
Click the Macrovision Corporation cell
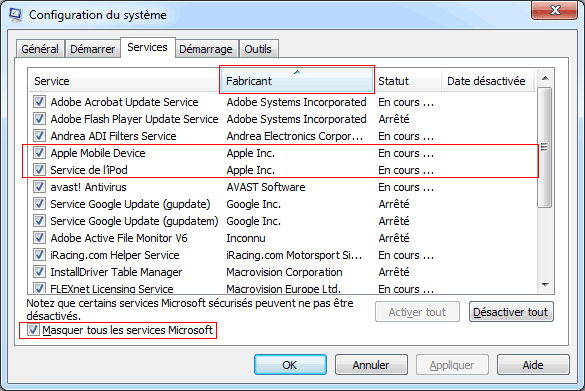pyautogui.click(x=284, y=272)
